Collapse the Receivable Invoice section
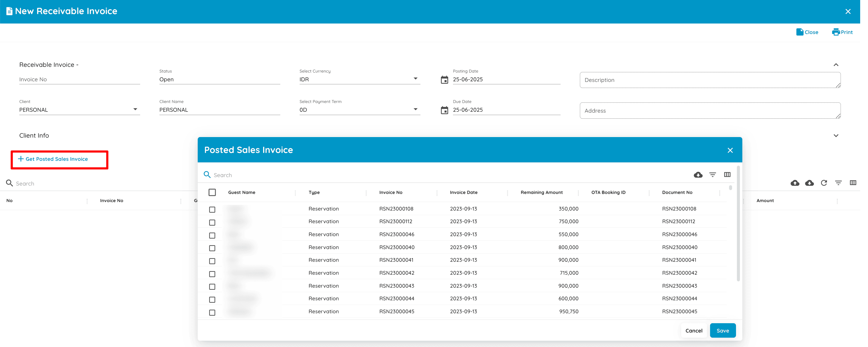The height and width of the screenshot is (347, 868). click(836, 65)
